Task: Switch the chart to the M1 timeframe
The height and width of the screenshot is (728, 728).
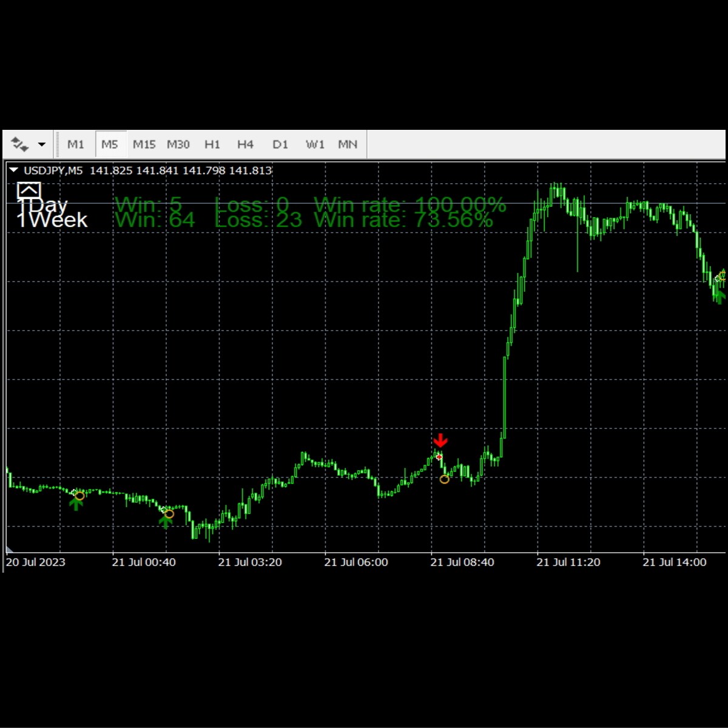Action: [76, 144]
